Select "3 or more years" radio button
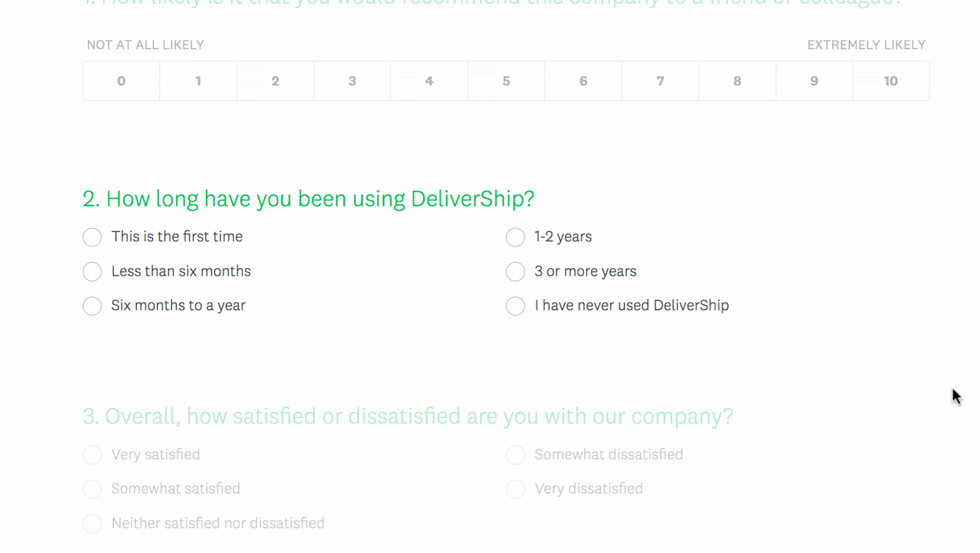The height and width of the screenshot is (553, 980). tap(515, 271)
